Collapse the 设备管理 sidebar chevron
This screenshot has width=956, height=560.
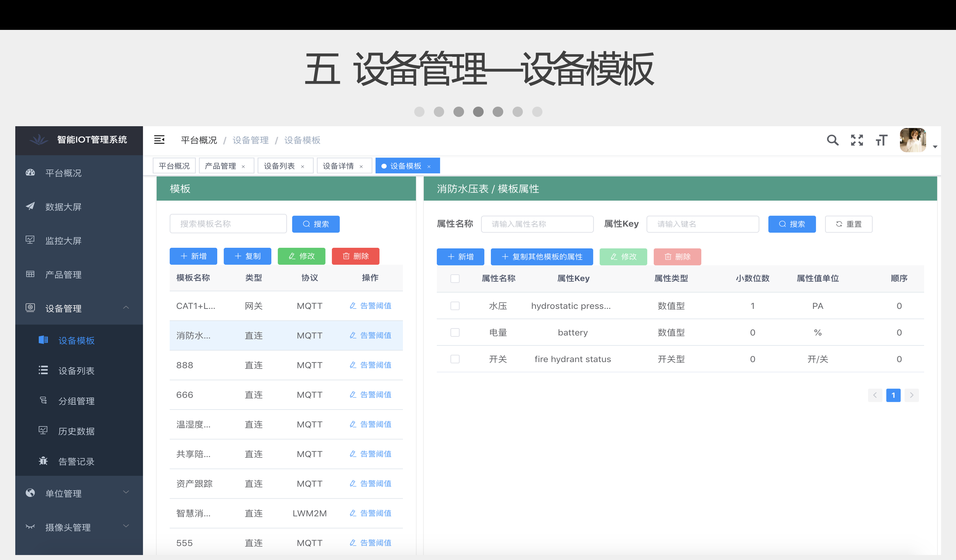pyautogui.click(x=126, y=308)
